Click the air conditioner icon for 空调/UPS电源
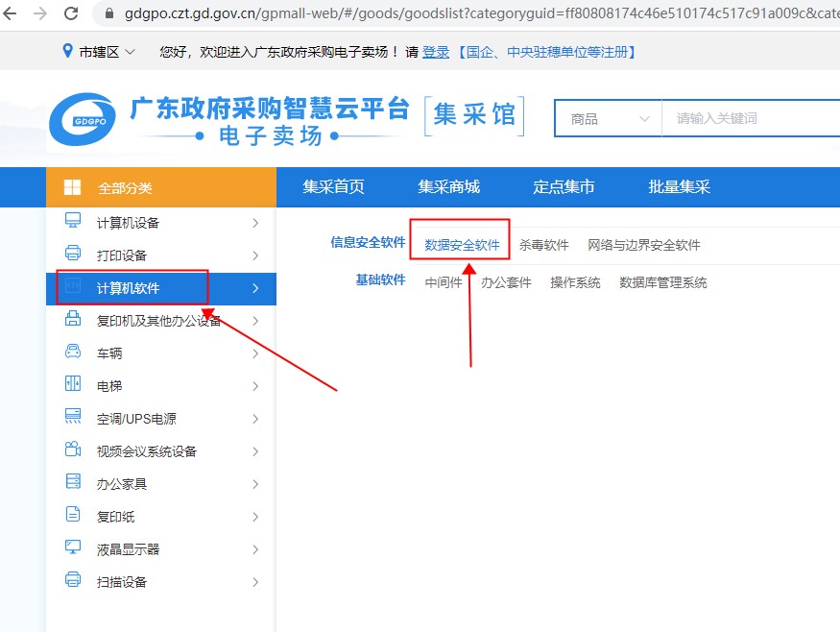Viewport: 840px width, 632px height. (73, 416)
